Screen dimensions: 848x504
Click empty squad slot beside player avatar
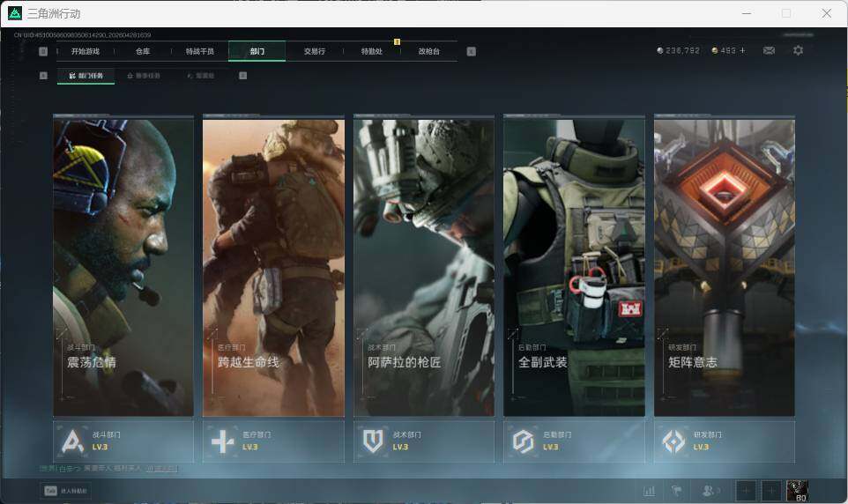771,491
